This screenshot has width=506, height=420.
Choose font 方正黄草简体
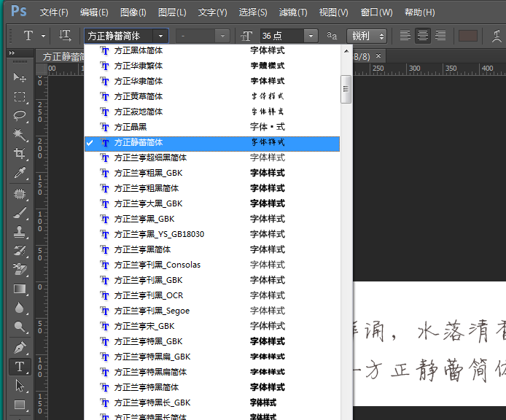tap(212, 96)
